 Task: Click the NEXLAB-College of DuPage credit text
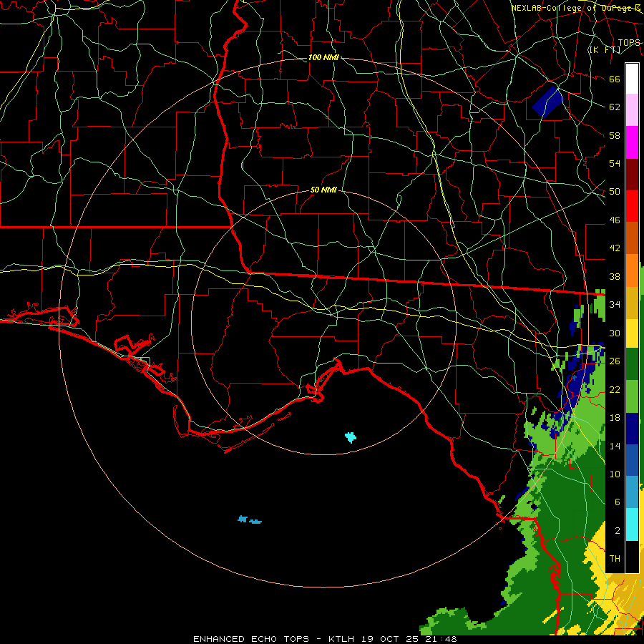point(575,8)
